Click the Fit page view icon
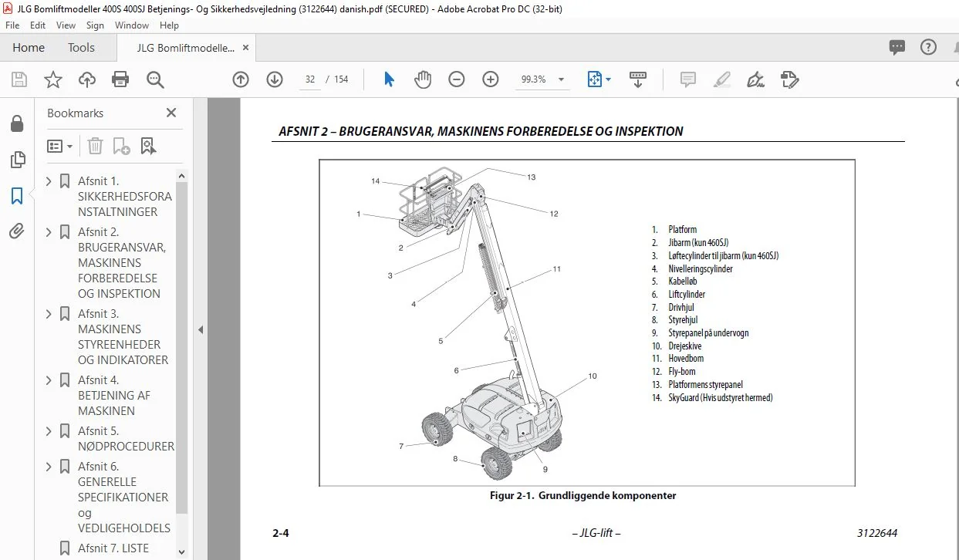Screen dimensions: 959x560 tap(594, 79)
